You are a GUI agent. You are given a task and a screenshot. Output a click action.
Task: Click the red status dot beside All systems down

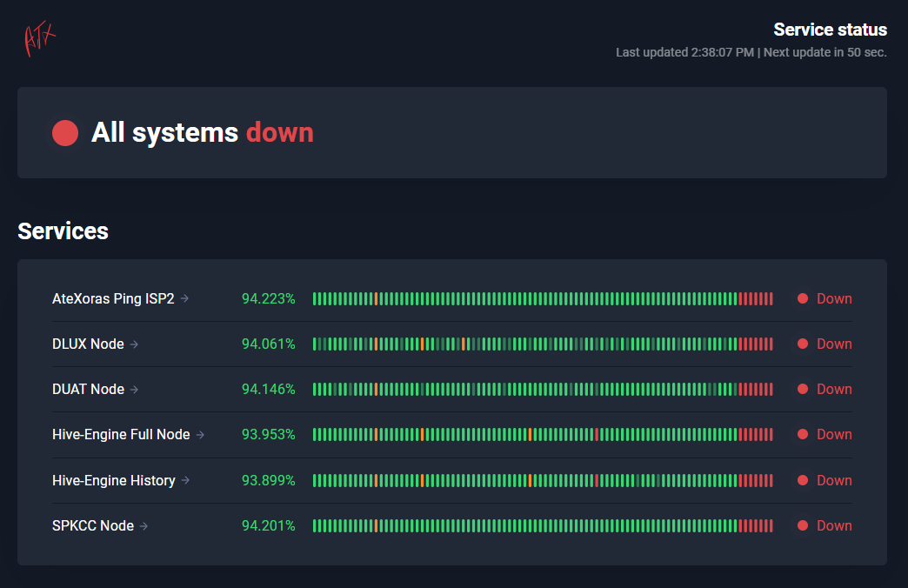(x=65, y=133)
